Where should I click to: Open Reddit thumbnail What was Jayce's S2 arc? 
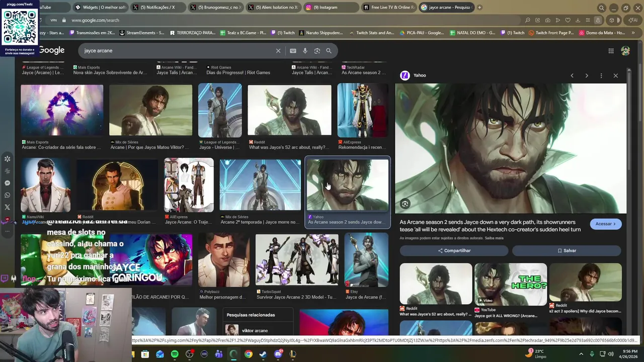pyautogui.click(x=436, y=284)
